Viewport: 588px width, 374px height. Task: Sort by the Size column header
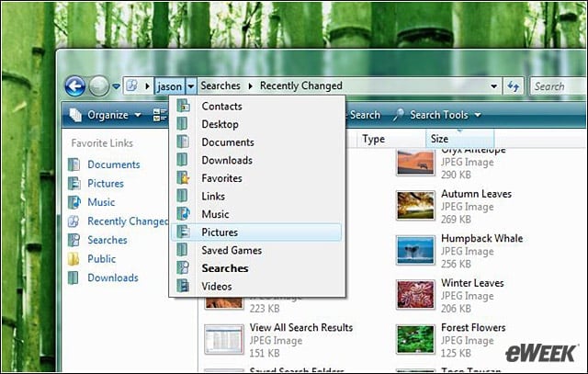(459, 139)
